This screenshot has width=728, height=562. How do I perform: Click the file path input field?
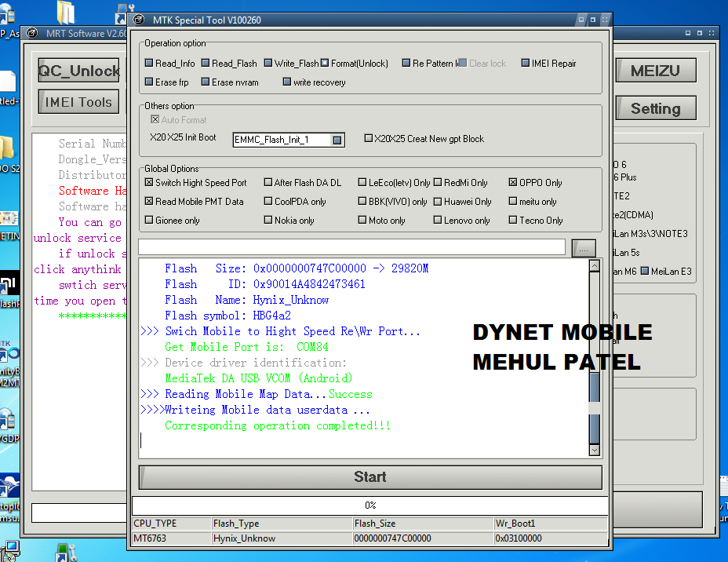(351, 247)
